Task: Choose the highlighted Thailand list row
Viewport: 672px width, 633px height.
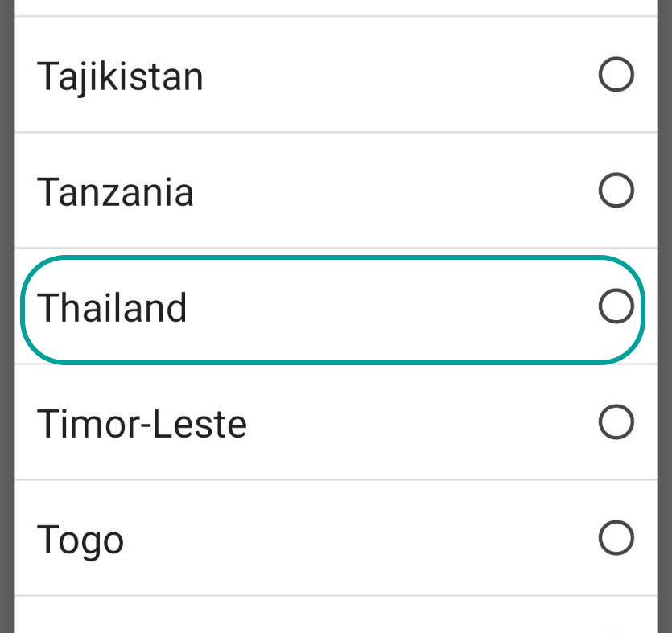Action: tap(332, 310)
